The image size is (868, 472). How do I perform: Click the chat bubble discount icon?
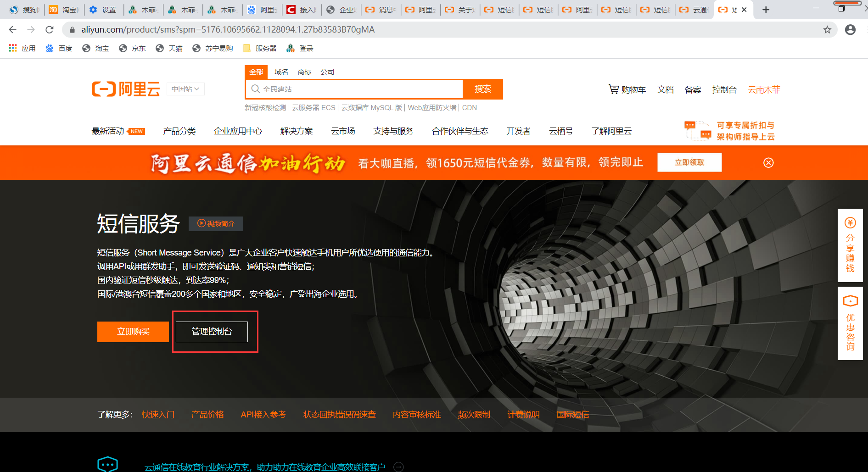pyautogui.click(x=698, y=130)
